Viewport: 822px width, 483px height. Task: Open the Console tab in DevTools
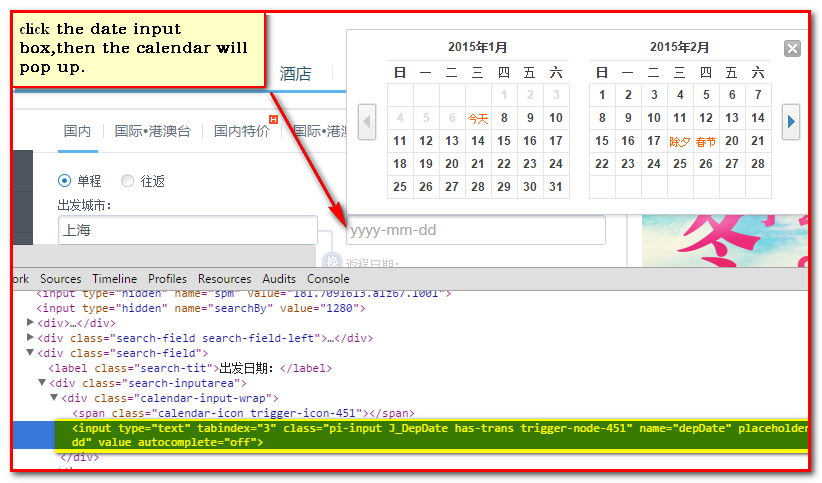(x=328, y=279)
